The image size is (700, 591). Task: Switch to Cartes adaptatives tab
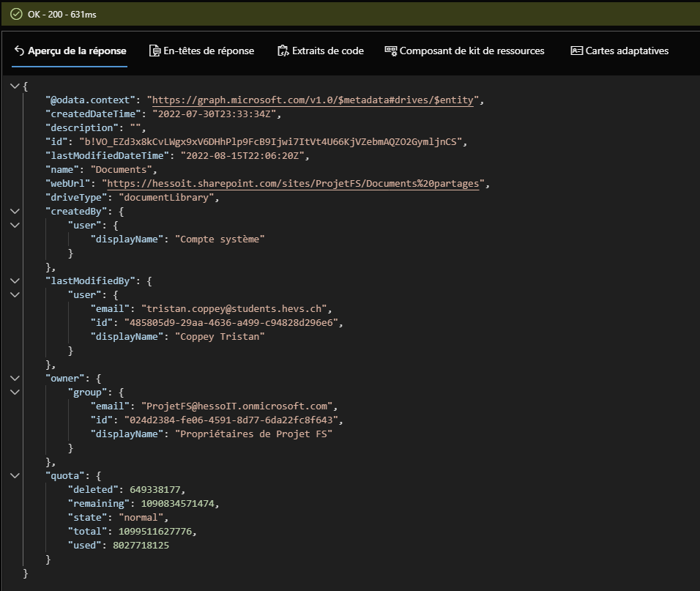click(x=619, y=51)
